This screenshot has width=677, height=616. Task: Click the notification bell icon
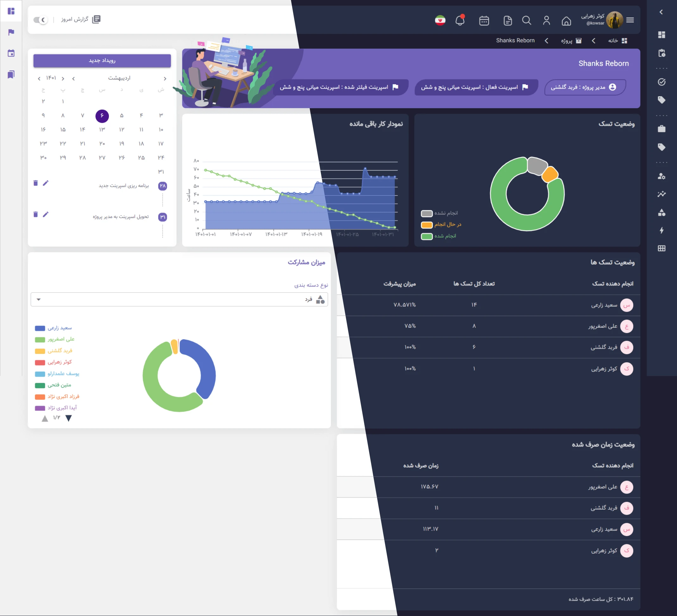pos(460,21)
